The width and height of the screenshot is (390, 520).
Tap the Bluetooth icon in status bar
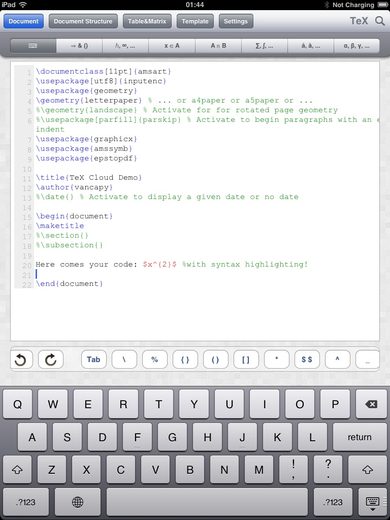(x=327, y=5)
